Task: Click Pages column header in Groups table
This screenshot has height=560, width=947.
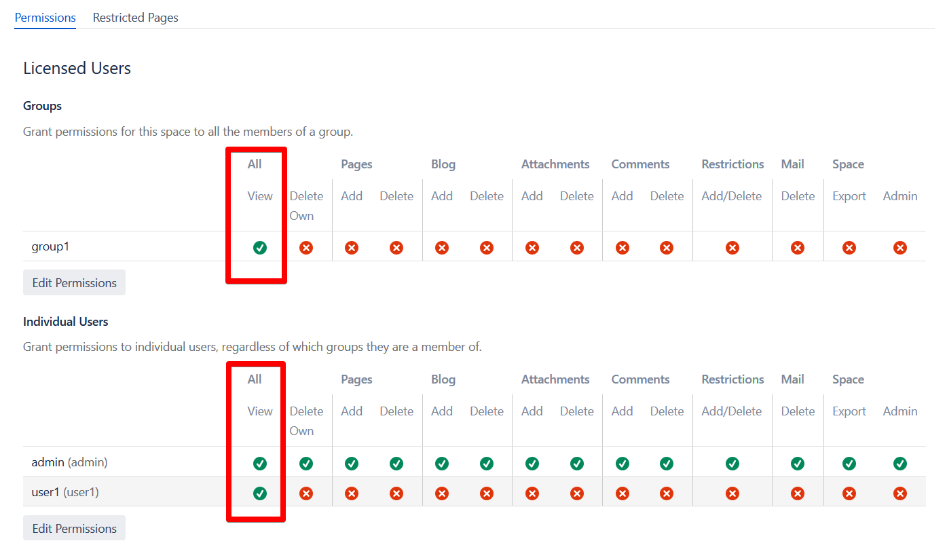Action: coord(356,164)
